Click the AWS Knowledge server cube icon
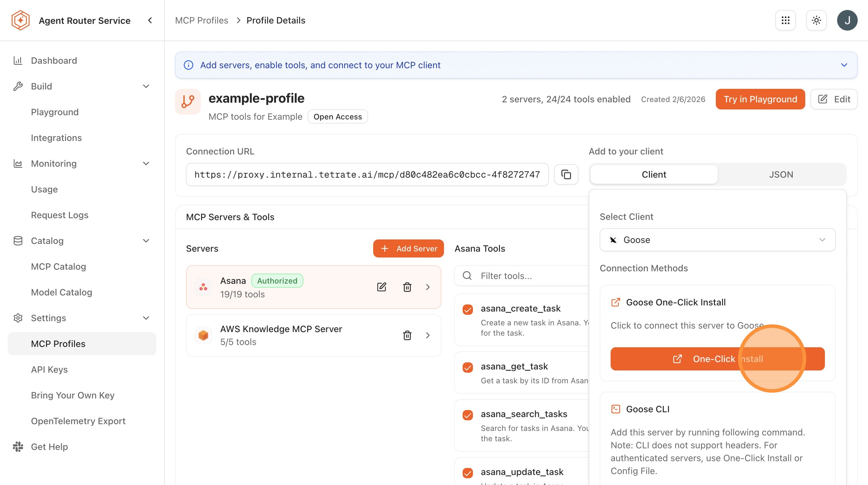868x485 pixels. (203, 335)
